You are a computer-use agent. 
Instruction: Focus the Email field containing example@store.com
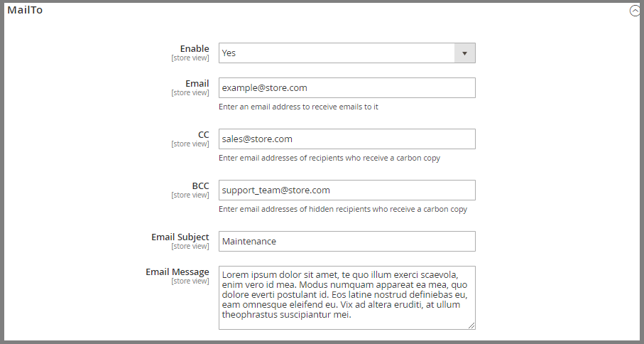pyautogui.click(x=346, y=88)
